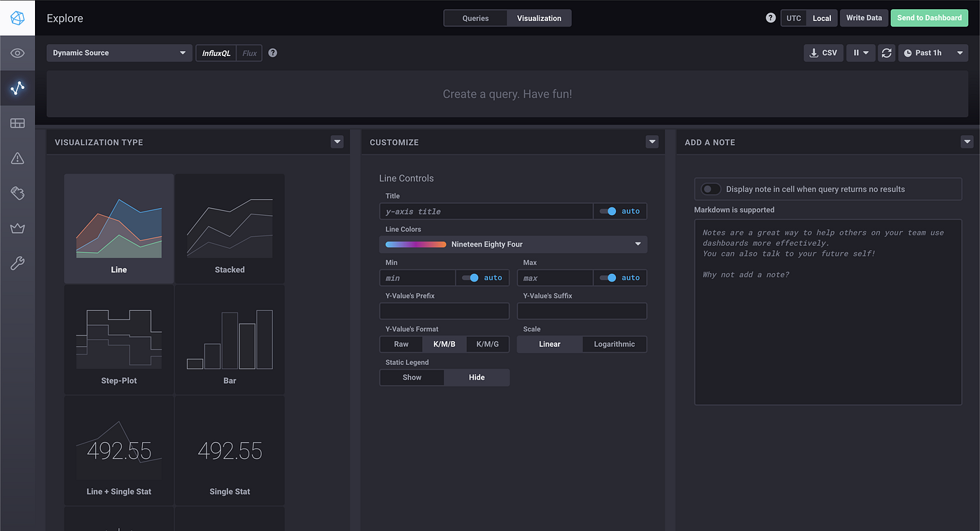The height and width of the screenshot is (531, 980).
Task: Open the Status eye icon in sidebar
Action: tap(17, 53)
